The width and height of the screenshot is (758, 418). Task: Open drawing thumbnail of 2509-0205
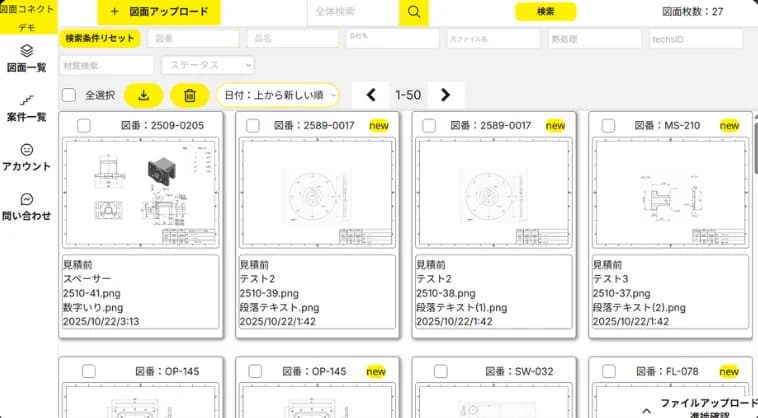(141, 193)
